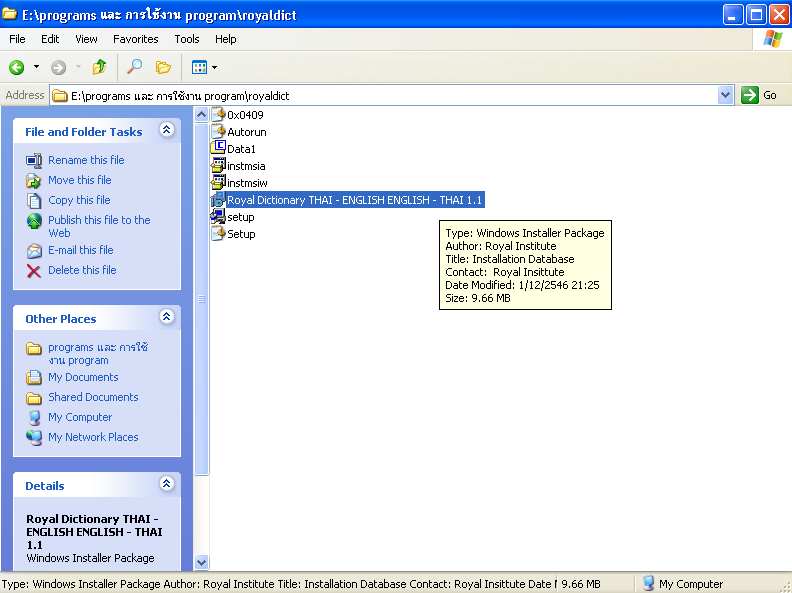This screenshot has width=792, height=593.
Task: Select the Royal Dictionary installer package icon
Action: (x=218, y=200)
